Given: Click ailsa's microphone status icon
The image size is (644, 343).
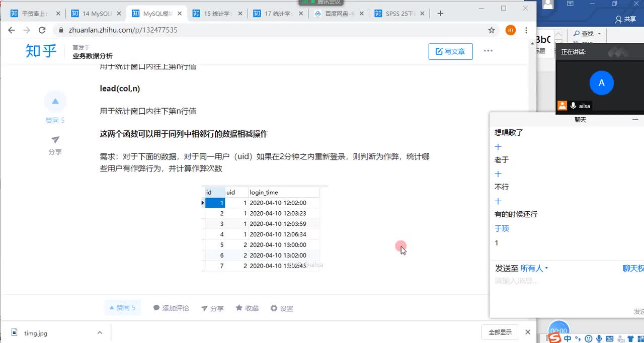Looking at the screenshot, I should pyautogui.click(x=573, y=106).
